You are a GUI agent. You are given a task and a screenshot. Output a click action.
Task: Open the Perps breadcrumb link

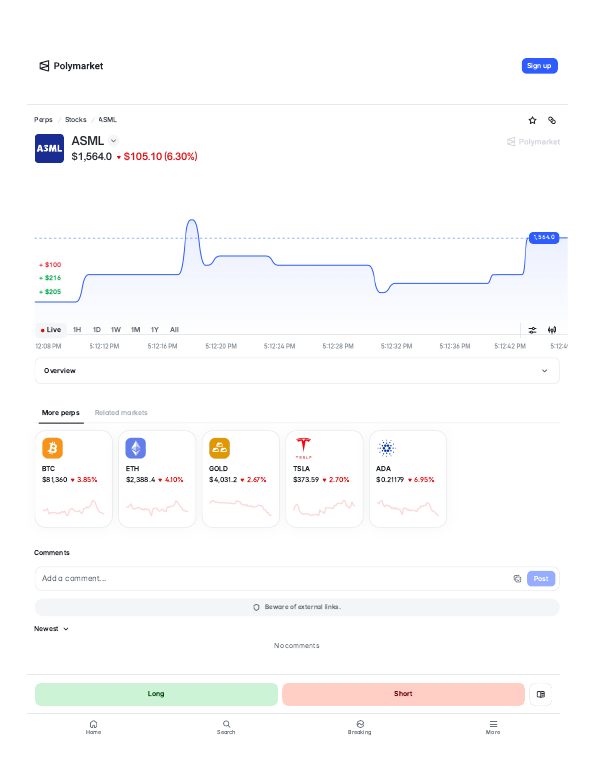43,119
